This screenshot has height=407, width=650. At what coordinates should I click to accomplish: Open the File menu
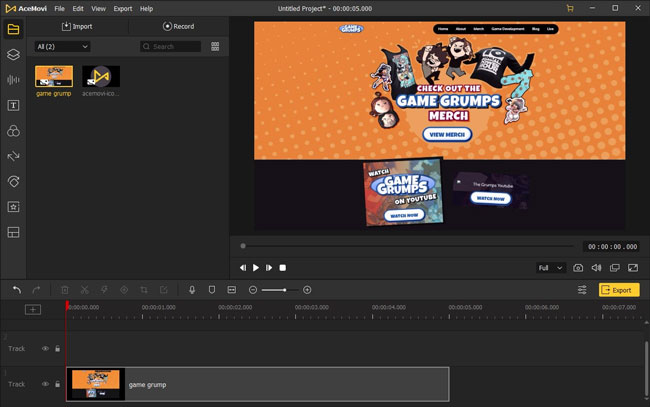[59, 8]
